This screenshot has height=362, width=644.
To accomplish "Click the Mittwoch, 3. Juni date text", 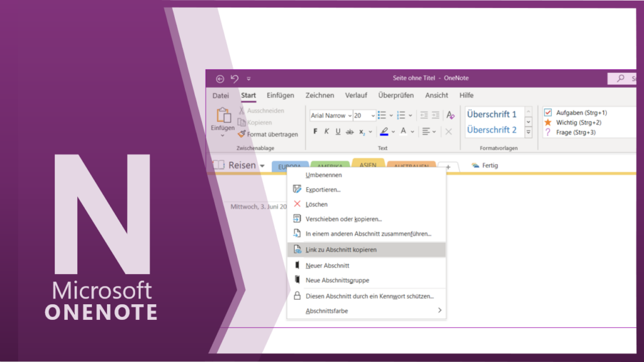I will pos(258,206).
